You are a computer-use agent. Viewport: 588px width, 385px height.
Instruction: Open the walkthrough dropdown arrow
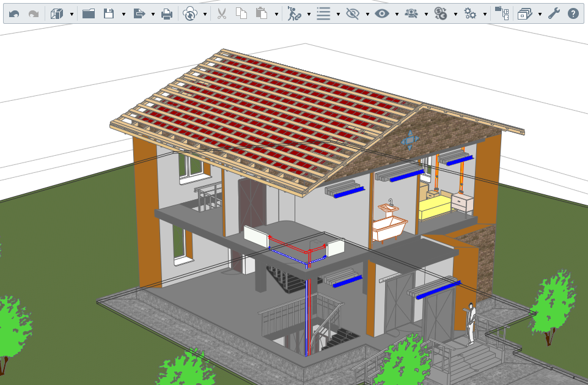(309, 15)
